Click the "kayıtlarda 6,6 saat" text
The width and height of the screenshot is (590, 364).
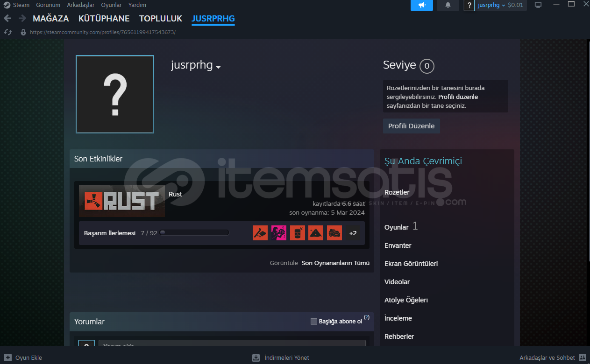[x=339, y=204]
